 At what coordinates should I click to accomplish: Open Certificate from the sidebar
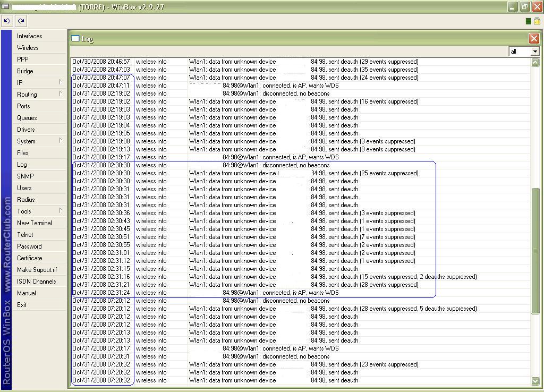(39, 258)
